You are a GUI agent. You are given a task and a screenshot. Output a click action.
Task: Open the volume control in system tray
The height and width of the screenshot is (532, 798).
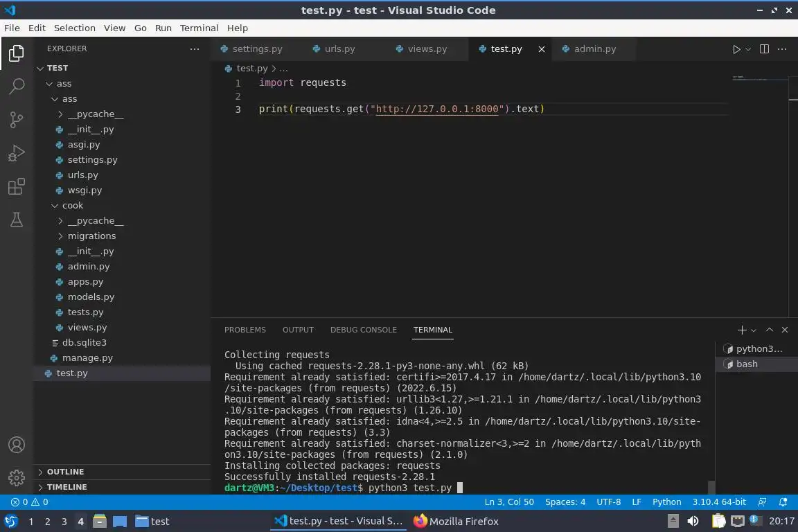pyautogui.click(x=693, y=521)
